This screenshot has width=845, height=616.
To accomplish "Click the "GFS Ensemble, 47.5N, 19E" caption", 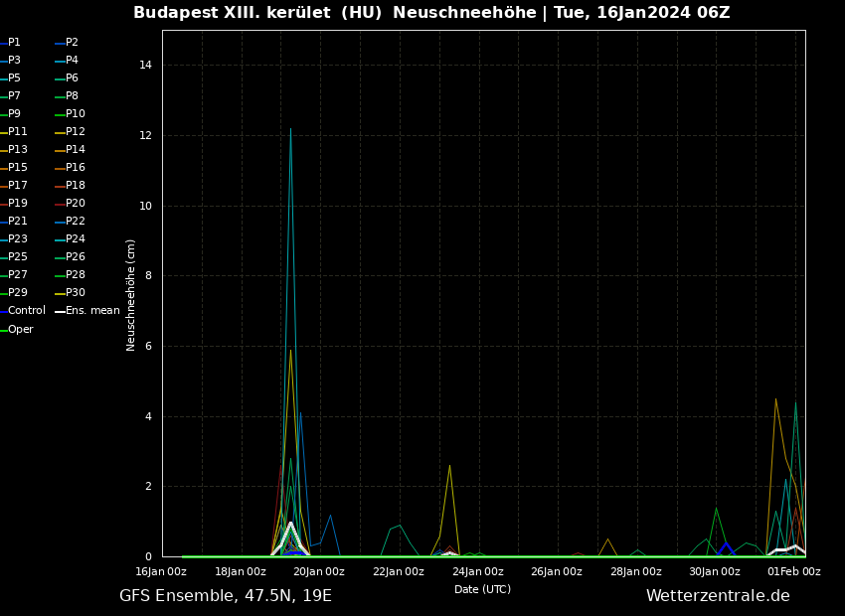I will [x=226, y=596].
